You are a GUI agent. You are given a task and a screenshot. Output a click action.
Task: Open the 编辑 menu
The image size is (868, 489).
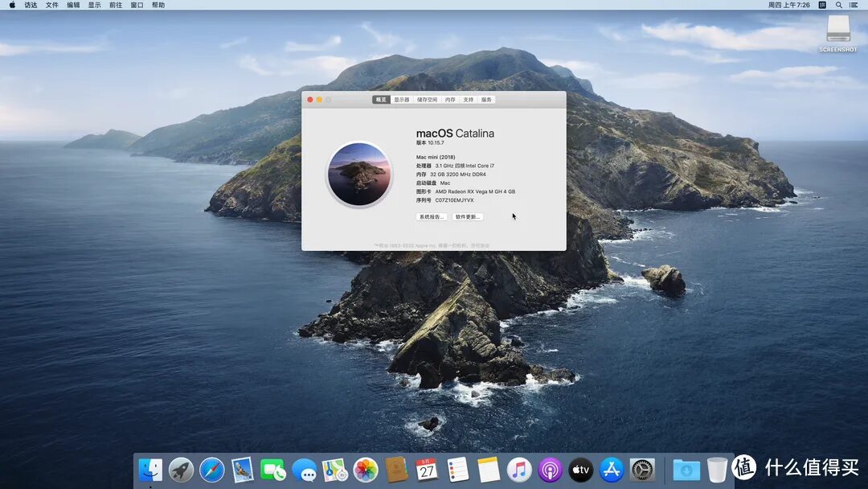click(x=73, y=5)
